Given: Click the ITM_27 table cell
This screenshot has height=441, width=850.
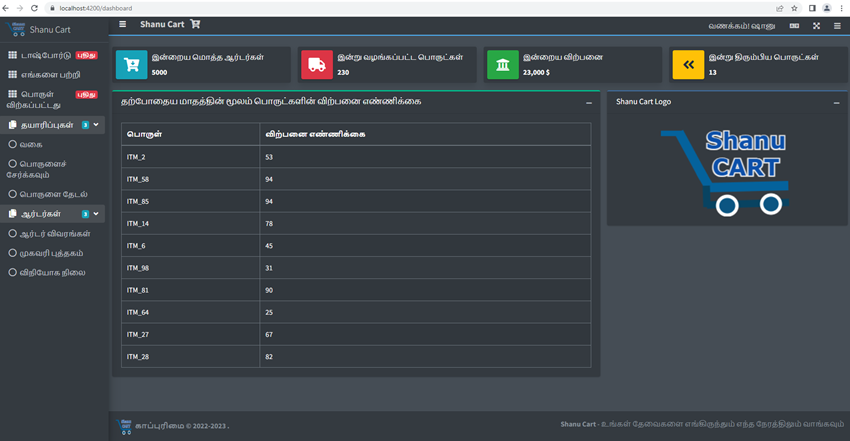Looking at the screenshot, I should pyautogui.click(x=190, y=334).
